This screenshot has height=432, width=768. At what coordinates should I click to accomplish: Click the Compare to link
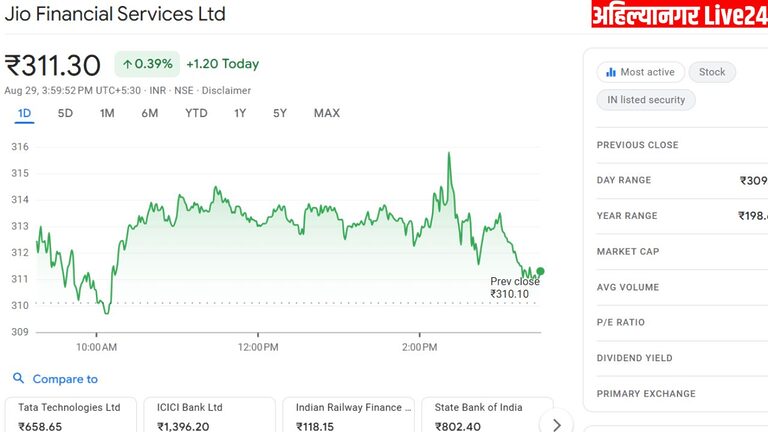pos(65,379)
